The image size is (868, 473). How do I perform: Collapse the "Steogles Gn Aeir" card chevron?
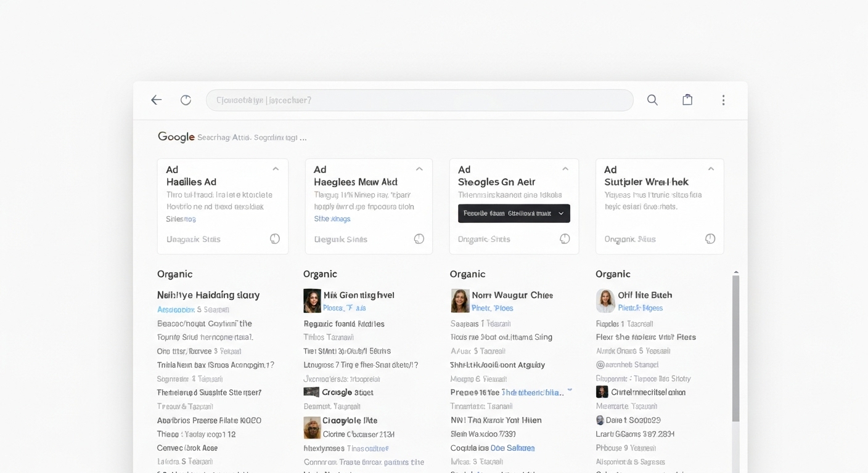pos(565,169)
